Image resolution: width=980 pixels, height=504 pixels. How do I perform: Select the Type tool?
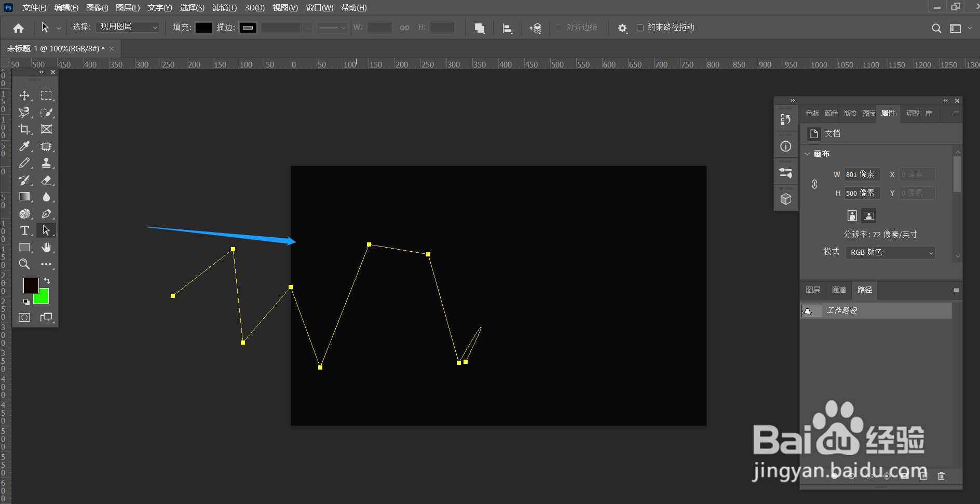click(24, 230)
